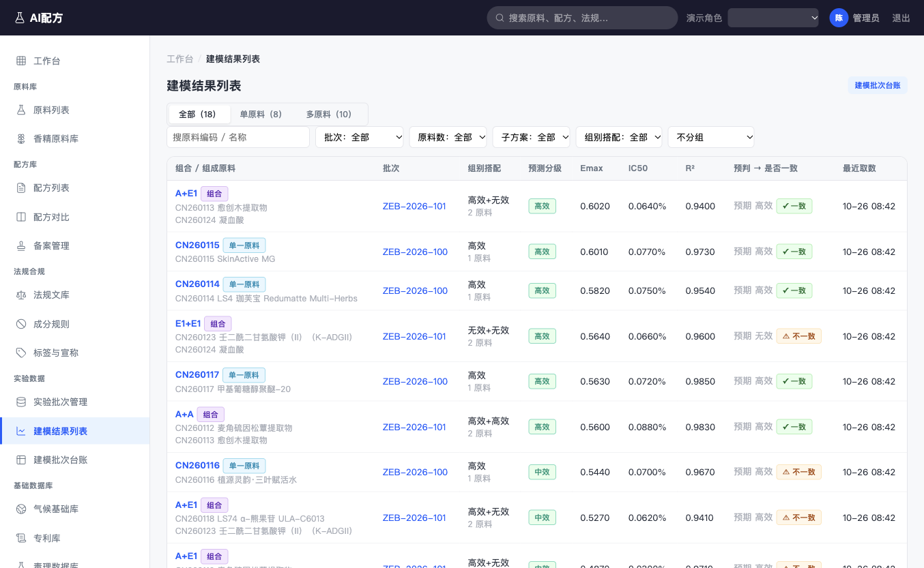The image size is (924, 568).
Task: Click the 气候基础库 globe icon
Action: pos(21,509)
